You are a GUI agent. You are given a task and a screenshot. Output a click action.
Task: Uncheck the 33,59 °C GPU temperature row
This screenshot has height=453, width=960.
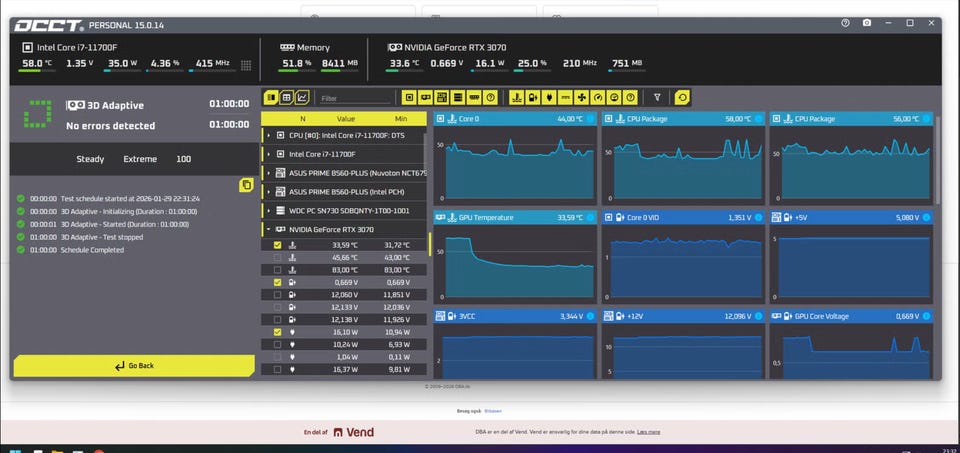click(x=277, y=245)
